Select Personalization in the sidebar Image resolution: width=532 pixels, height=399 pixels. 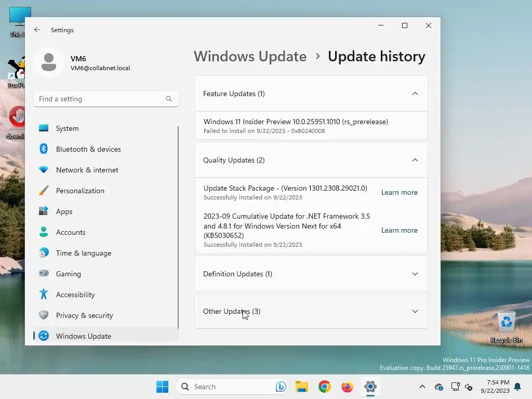pyautogui.click(x=106, y=190)
